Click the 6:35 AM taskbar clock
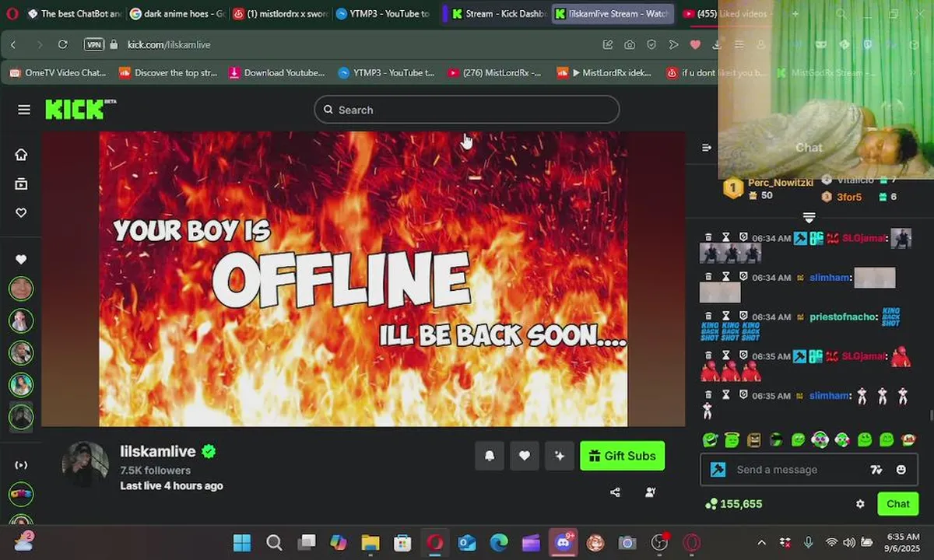The image size is (934, 560). coord(904,542)
